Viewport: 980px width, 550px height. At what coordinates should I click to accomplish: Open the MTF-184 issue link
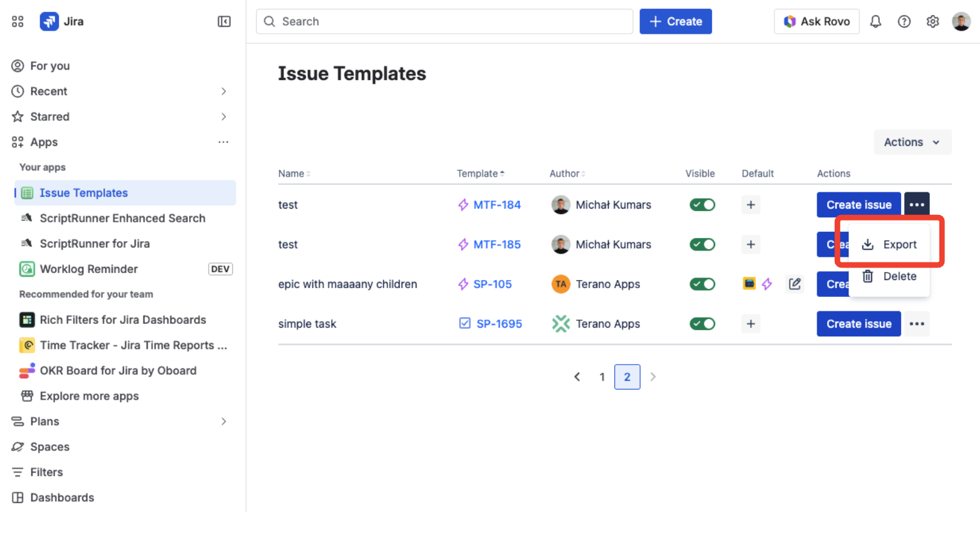click(x=497, y=205)
